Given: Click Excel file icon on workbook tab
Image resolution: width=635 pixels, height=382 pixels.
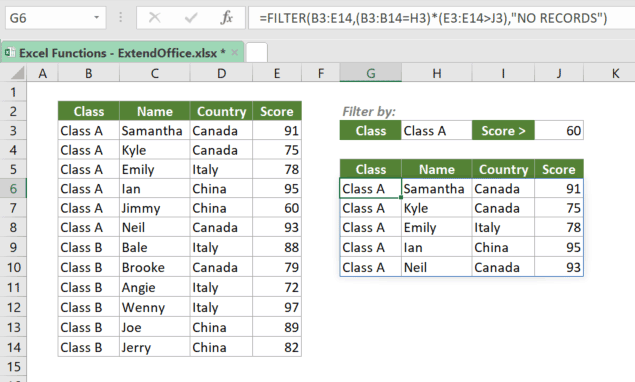Looking at the screenshot, I should point(10,53).
